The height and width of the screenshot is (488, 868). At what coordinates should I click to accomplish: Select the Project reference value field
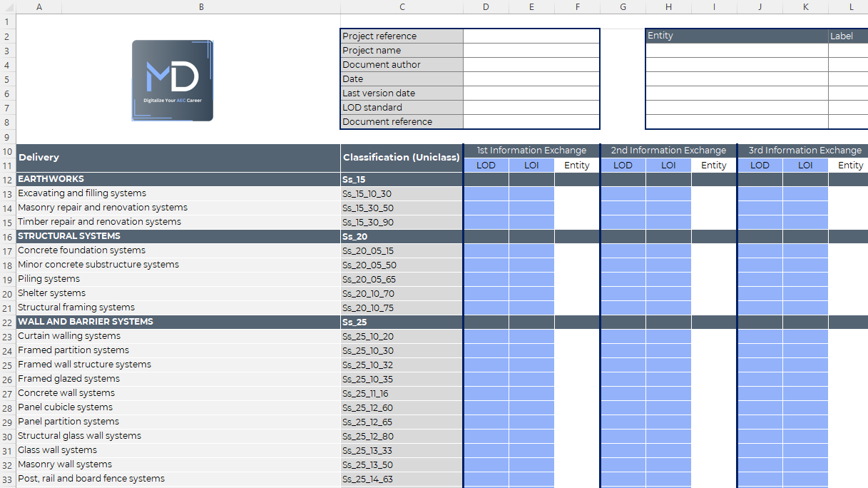[x=531, y=36]
